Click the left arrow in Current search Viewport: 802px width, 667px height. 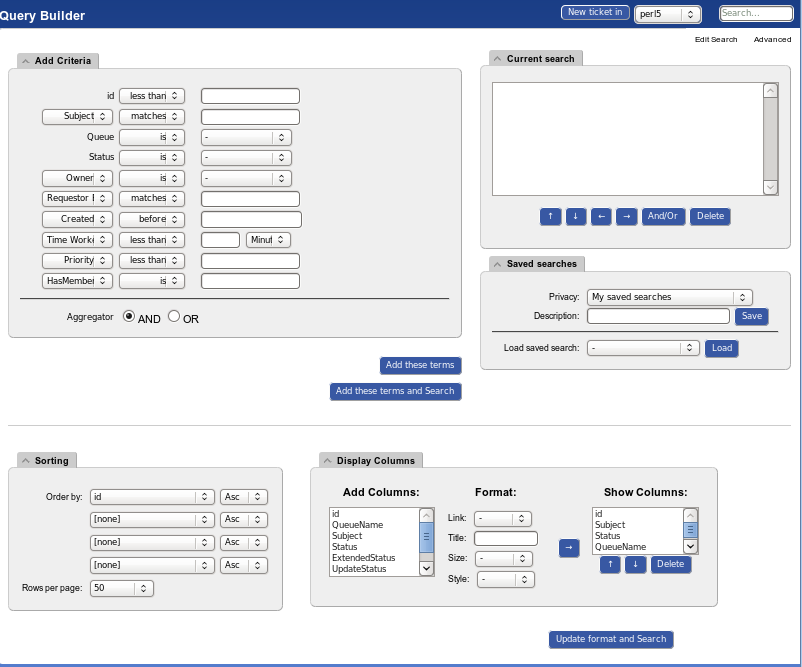(x=601, y=216)
